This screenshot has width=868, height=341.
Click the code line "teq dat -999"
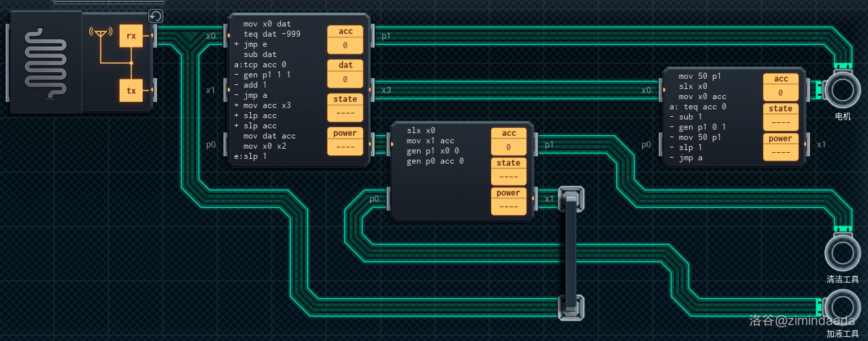point(272,34)
